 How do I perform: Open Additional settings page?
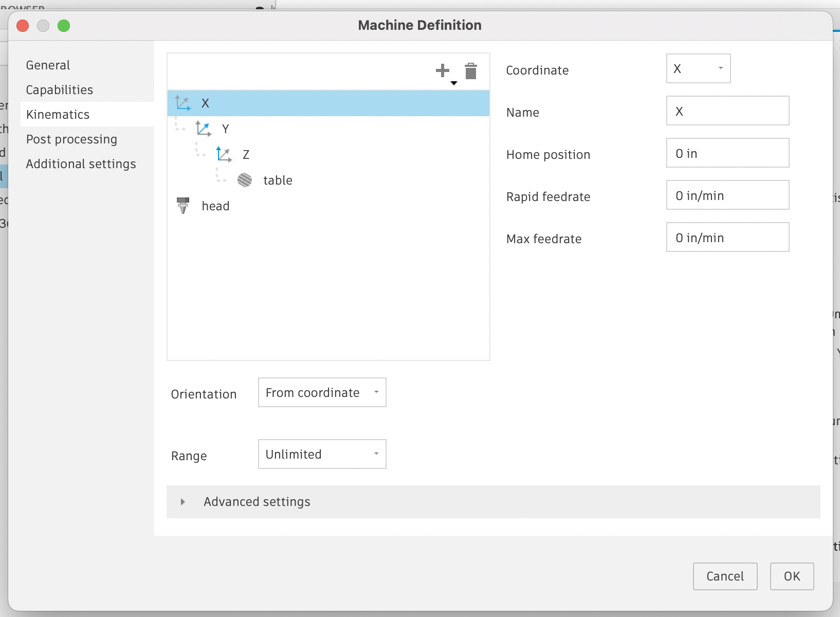click(81, 164)
